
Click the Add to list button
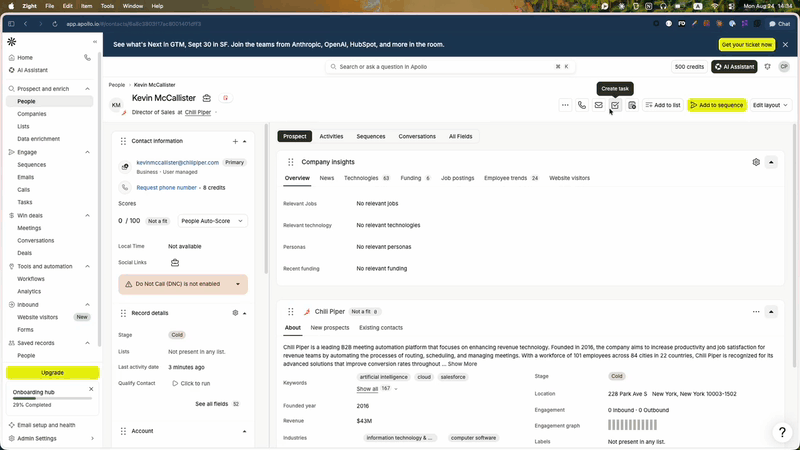tap(663, 105)
